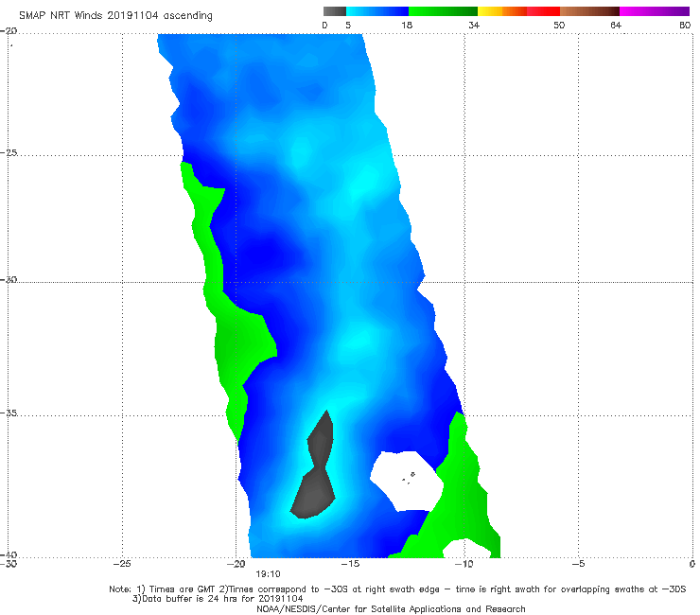Click the color bar label '34'
Screen dimensions: 700x615
[x=474, y=26]
